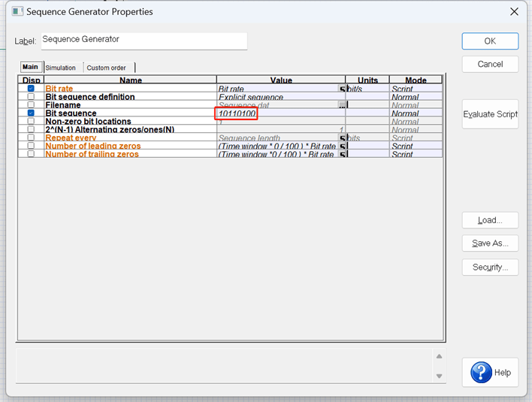
Task: Change Number of leading zeros Script mode
Action: pyautogui.click(x=416, y=147)
